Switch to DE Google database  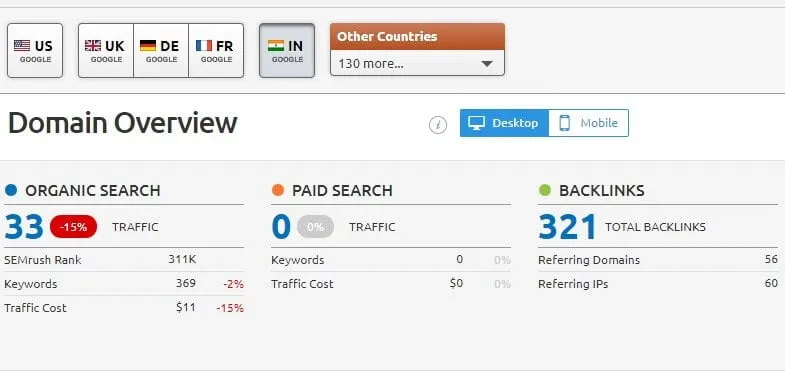click(161, 51)
